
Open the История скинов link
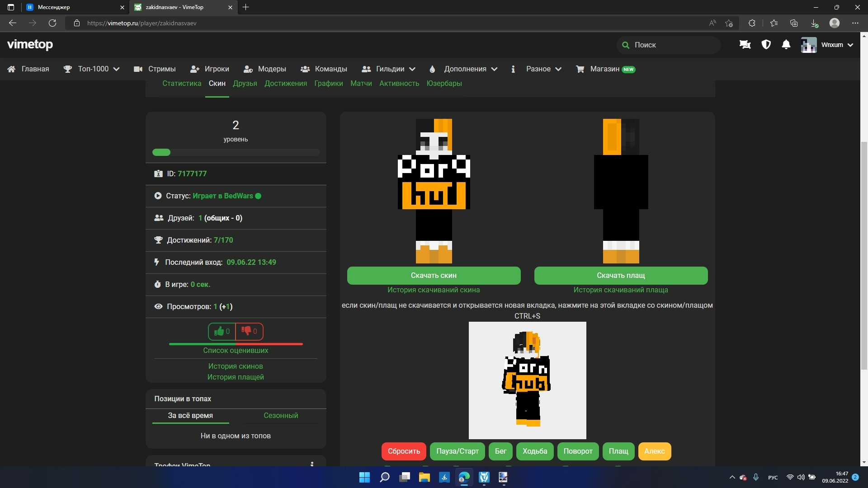click(236, 366)
